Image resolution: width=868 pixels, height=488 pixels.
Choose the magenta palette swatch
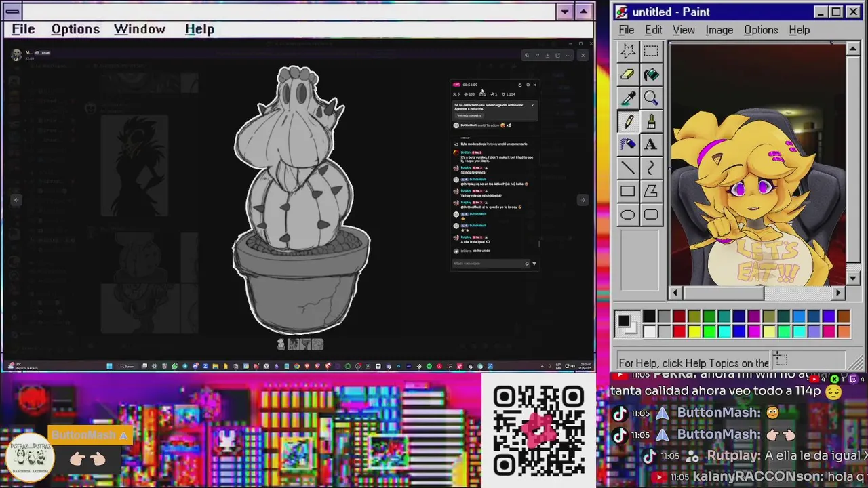[x=753, y=331]
